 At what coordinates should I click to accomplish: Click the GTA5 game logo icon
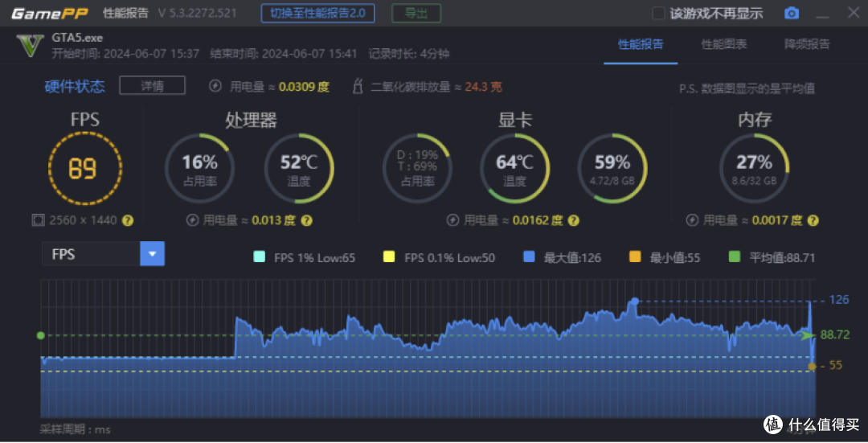(30, 46)
